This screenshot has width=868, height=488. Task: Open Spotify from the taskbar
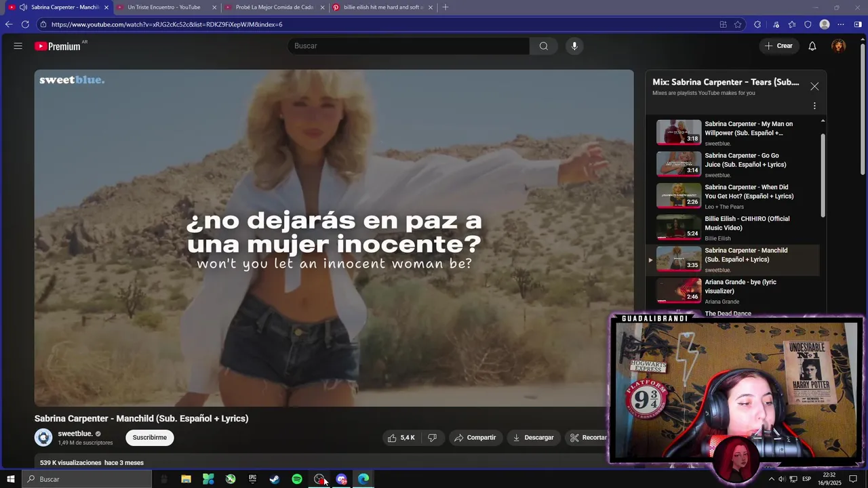(297, 479)
